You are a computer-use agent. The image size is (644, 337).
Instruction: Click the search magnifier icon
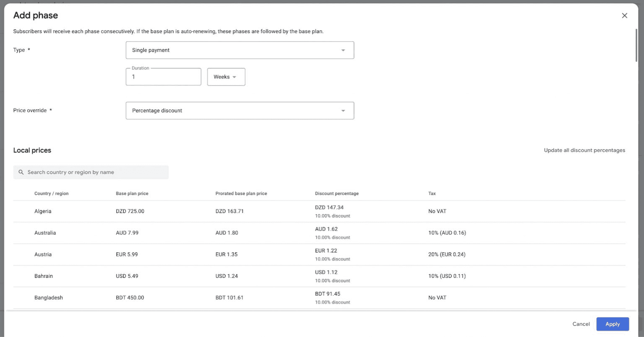pos(21,172)
